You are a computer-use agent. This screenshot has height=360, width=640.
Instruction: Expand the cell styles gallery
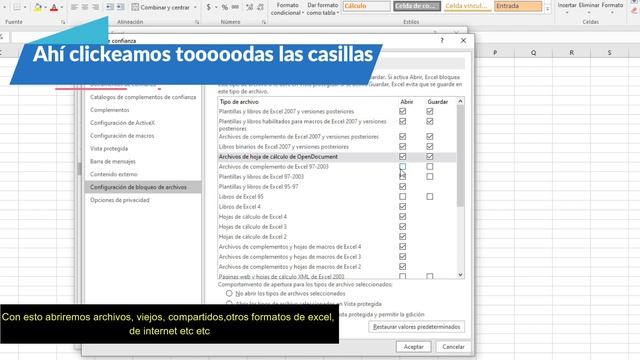point(547,9)
